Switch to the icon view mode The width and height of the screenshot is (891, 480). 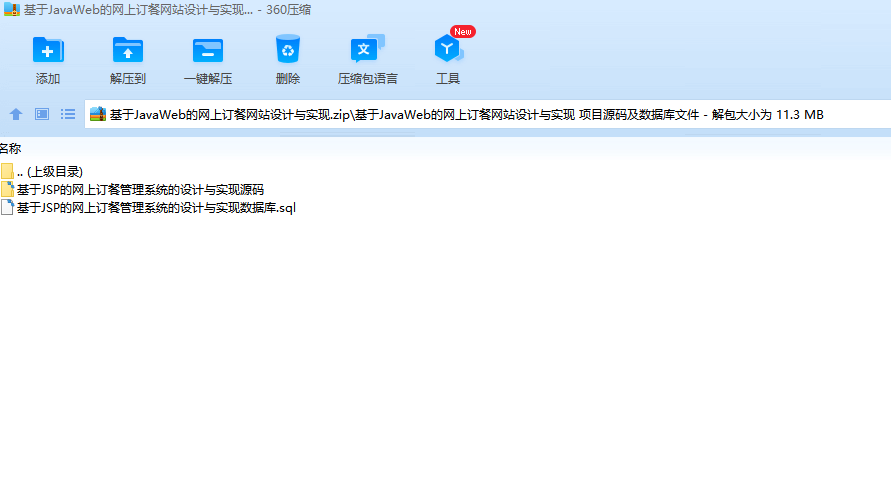point(42,114)
